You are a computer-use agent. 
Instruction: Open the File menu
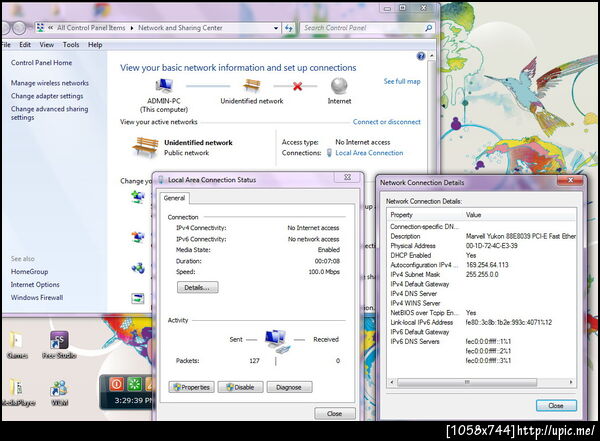point(6,45)
